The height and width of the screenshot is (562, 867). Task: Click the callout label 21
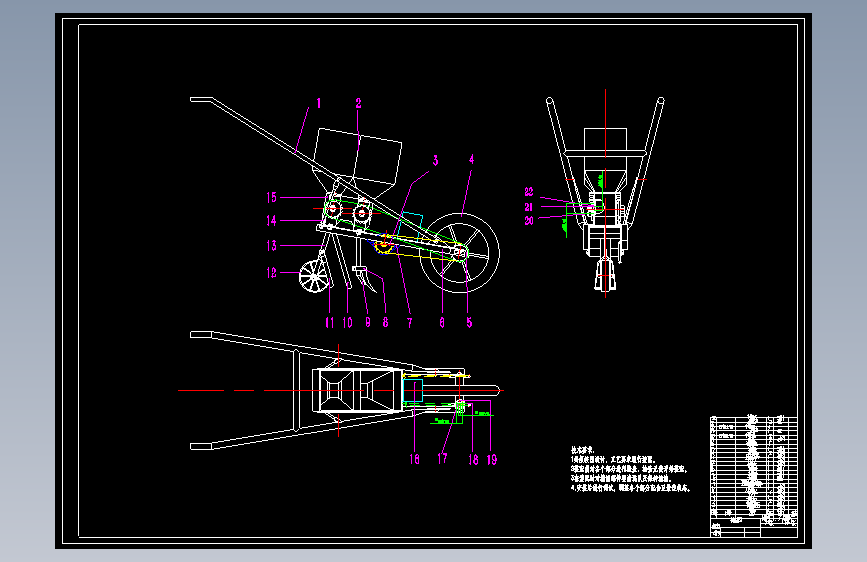[529, 207]
